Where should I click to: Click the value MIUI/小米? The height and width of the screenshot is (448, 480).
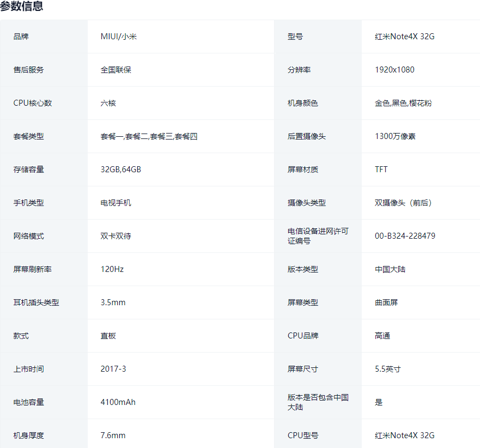pyautogui.click(x=118, y=37)
